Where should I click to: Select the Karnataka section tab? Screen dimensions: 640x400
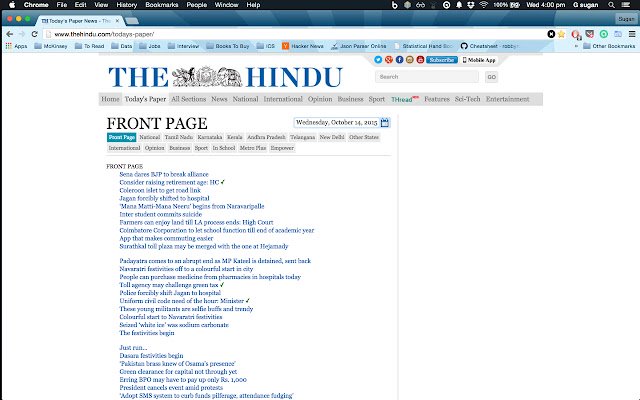point(210,137)
